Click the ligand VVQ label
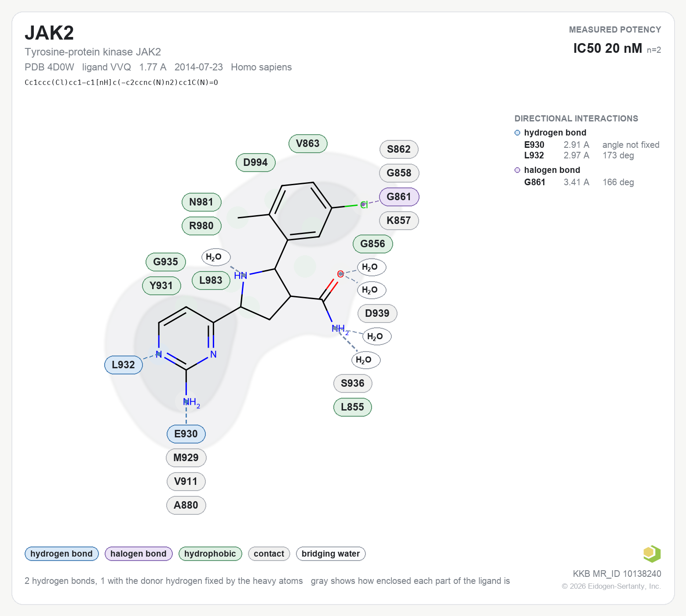The image size is (686, 616). [106, 67]
